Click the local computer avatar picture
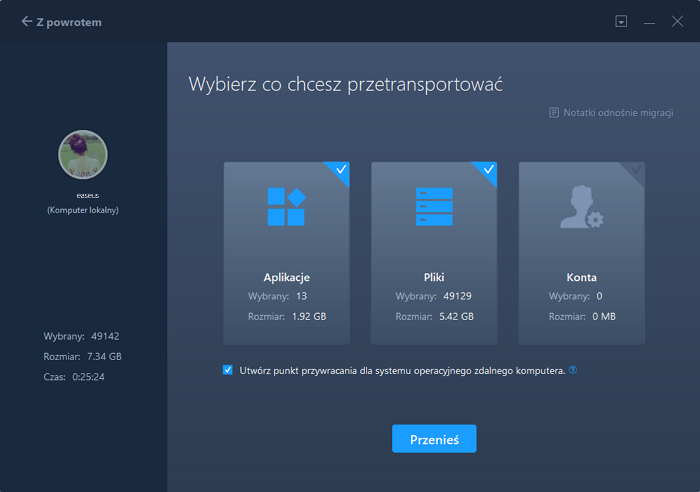The width and height of the screenshot is (700, 492). click(83, 155)
